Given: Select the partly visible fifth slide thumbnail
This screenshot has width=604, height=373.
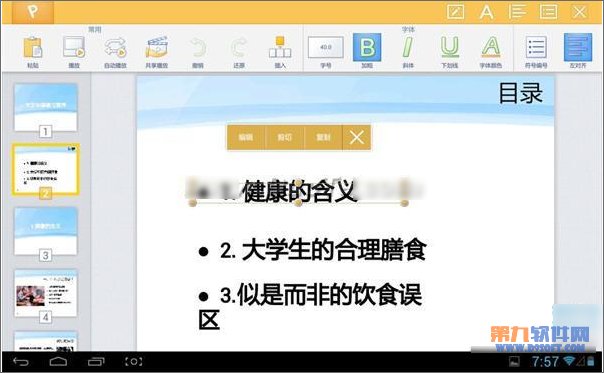Looking at the screenshot, I should [46, 341].
